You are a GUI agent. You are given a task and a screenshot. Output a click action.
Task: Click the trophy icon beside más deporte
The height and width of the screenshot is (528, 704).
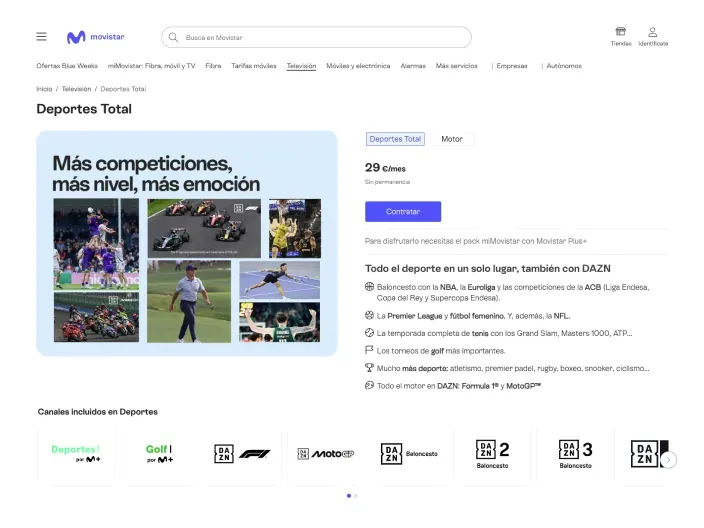pyautogui.click(x=370, y=368)
